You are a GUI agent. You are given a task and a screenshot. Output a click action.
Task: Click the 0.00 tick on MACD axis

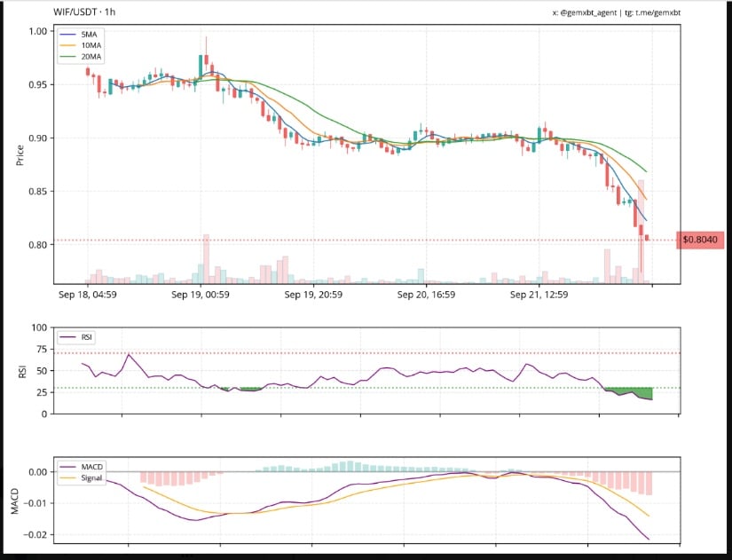38,472
